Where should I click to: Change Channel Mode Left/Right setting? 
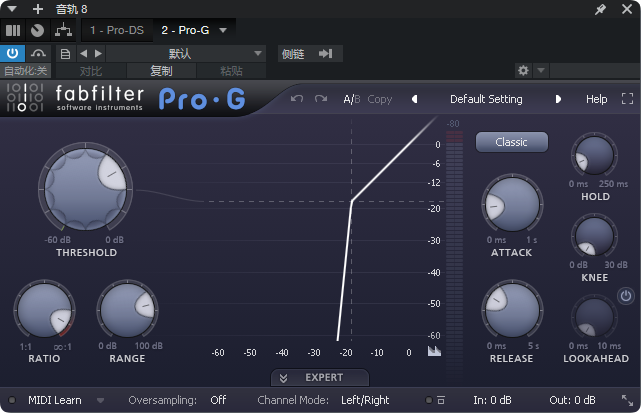point(365,400)
